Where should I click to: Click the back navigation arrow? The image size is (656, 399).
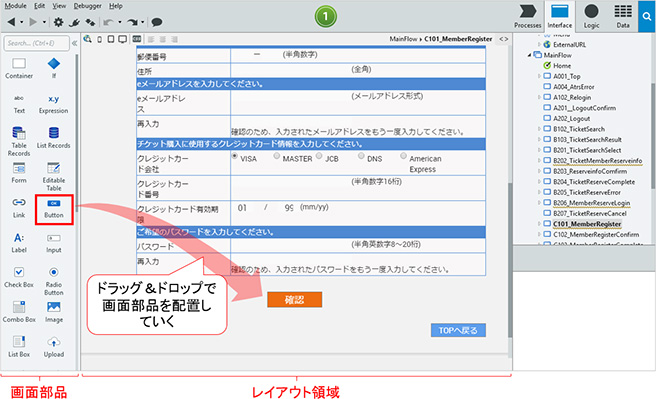coord(11,22)
